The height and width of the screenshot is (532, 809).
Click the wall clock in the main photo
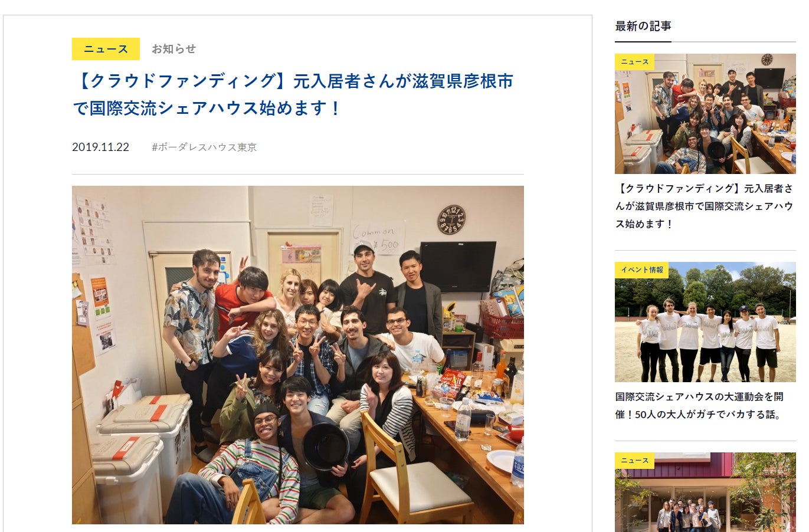(451, 219)
